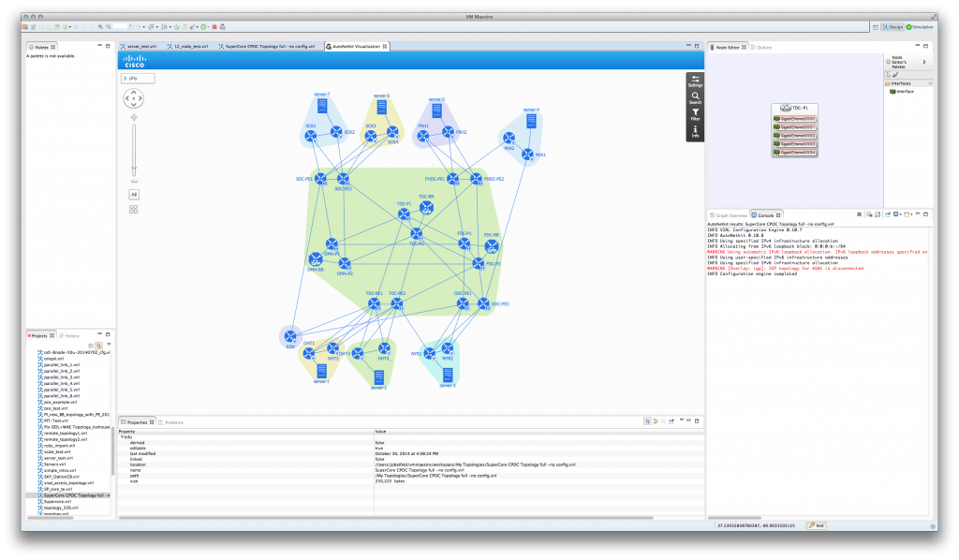Select the server-7 node icon
959x560 pixels.
323,108
